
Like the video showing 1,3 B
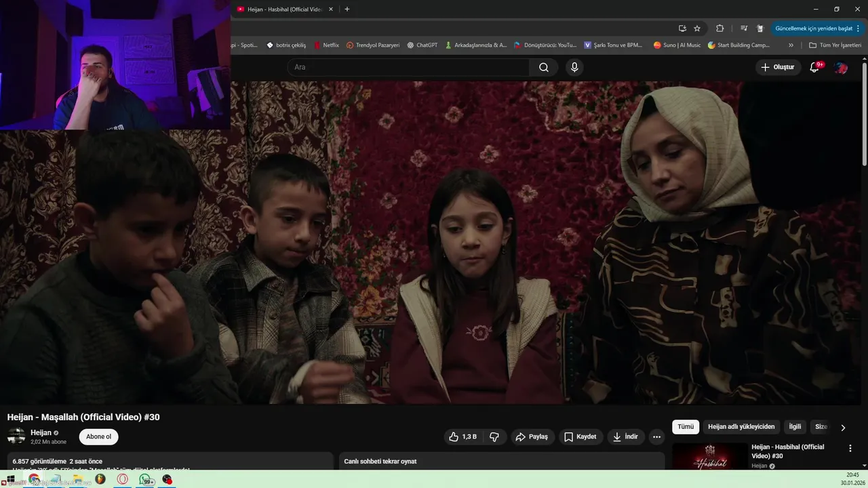462,436
